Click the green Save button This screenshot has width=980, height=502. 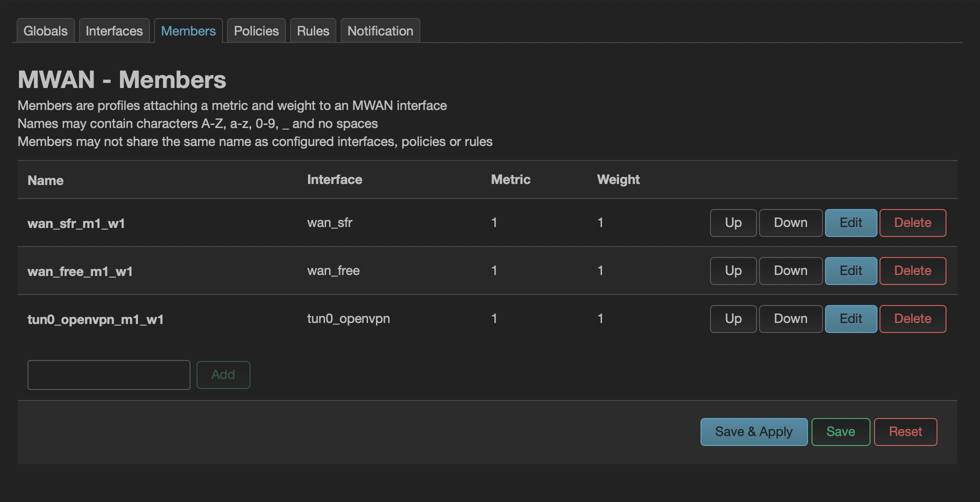[840, 432]
